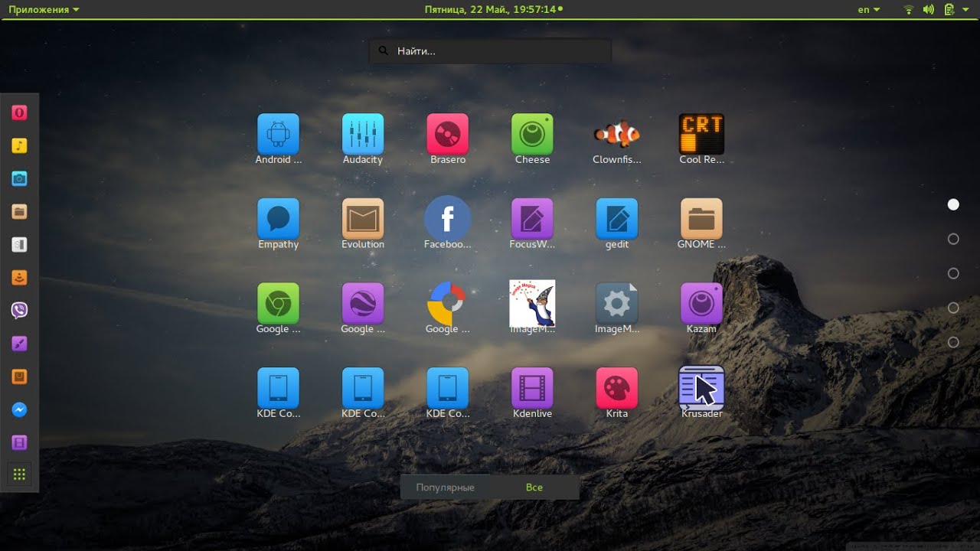Toggle the show applications grid button

[x=20, y=474]
